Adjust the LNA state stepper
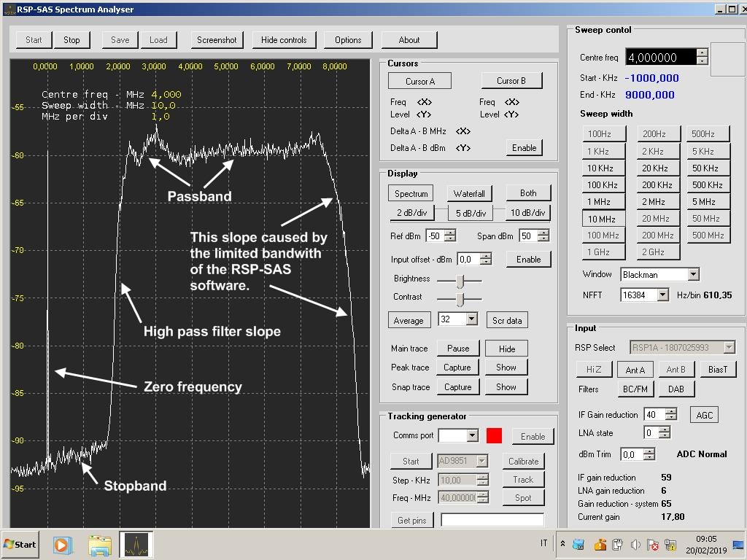Screen dimensions: 747x560 coord(665,432)
